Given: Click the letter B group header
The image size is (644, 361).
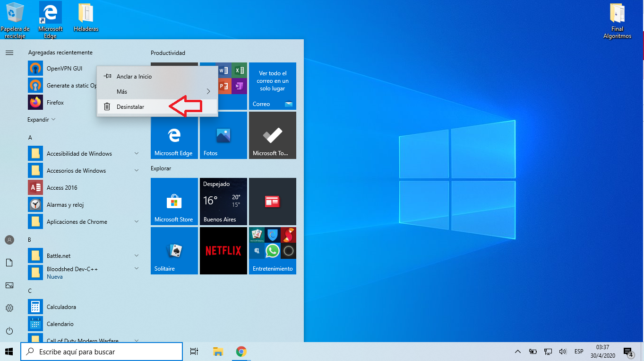Looking at the screenshot, I should [x=30, y=240].
